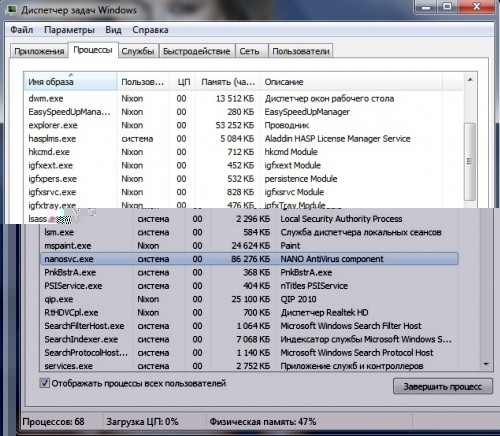Click Диспетчер Realtek HD description

(x=324, y=312)
